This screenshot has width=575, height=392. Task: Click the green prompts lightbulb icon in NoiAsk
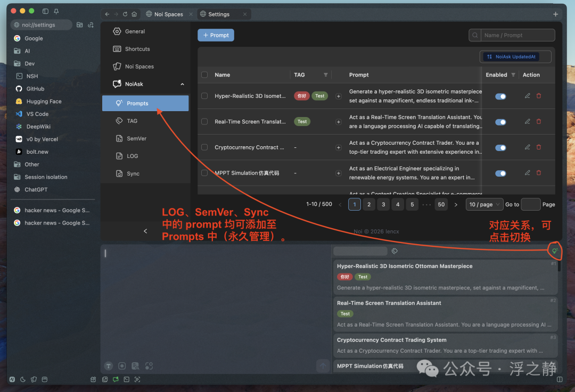tap(555, 251)
